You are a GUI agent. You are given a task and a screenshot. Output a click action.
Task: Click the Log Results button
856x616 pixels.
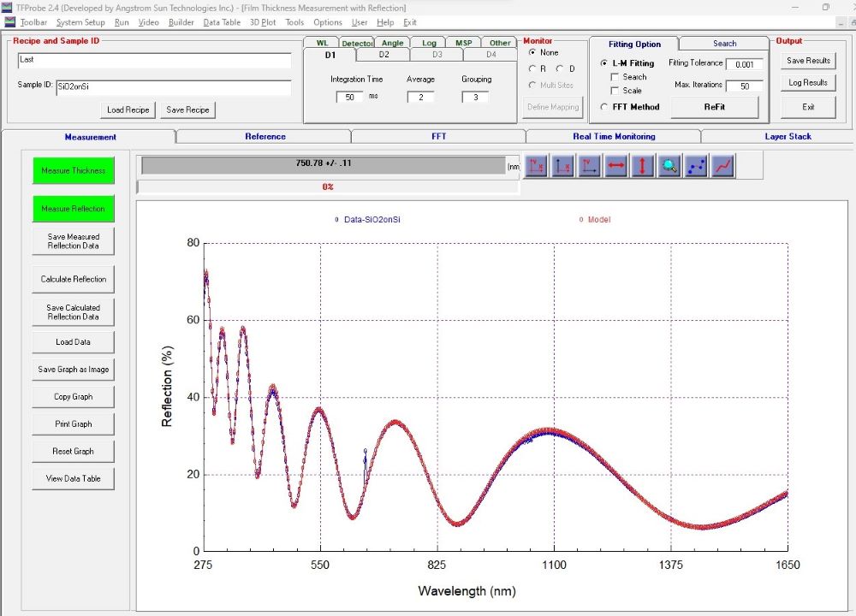coord(808,82)
